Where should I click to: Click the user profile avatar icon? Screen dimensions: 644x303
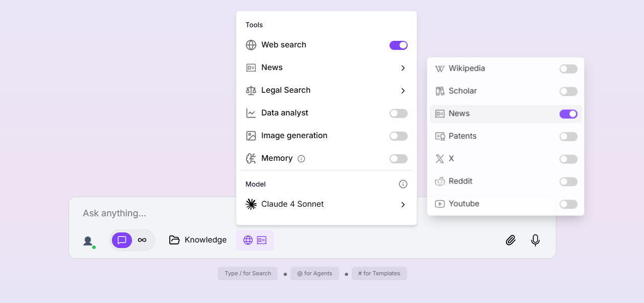point(88,240)
